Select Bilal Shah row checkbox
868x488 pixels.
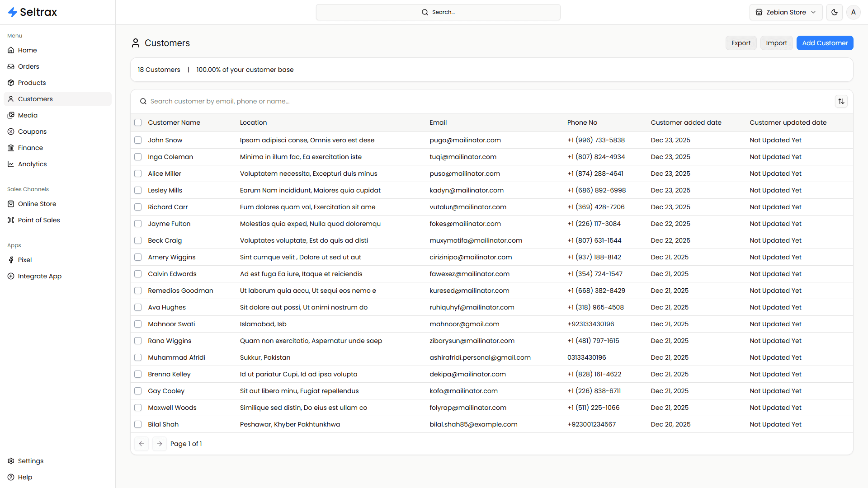click(138, 424)
